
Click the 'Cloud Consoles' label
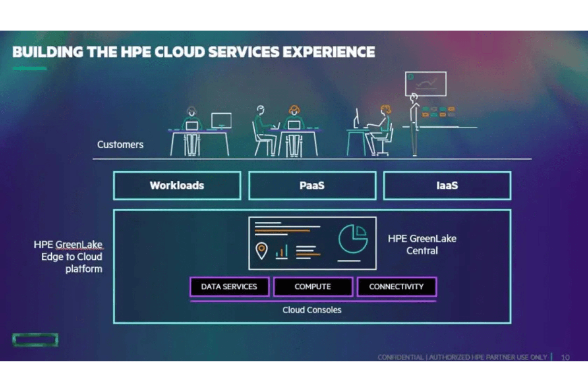(x=312, y=310)
